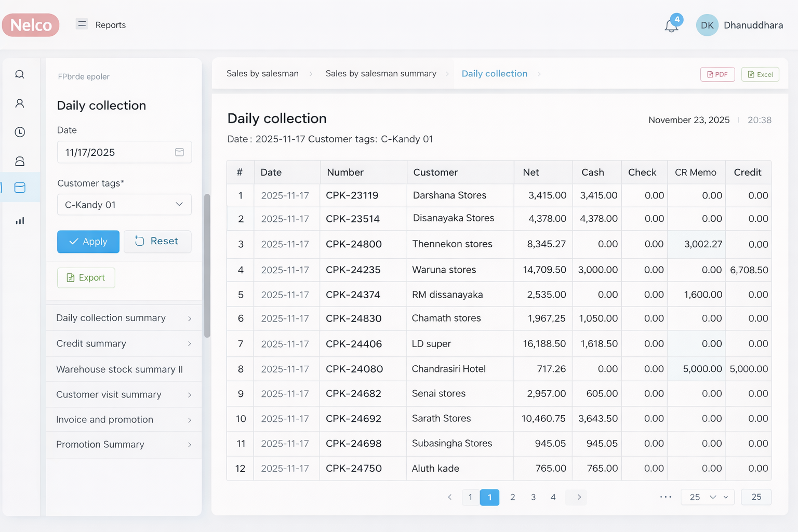
Task: Select the bar chart sidebar icon
Action: [20, 221]
